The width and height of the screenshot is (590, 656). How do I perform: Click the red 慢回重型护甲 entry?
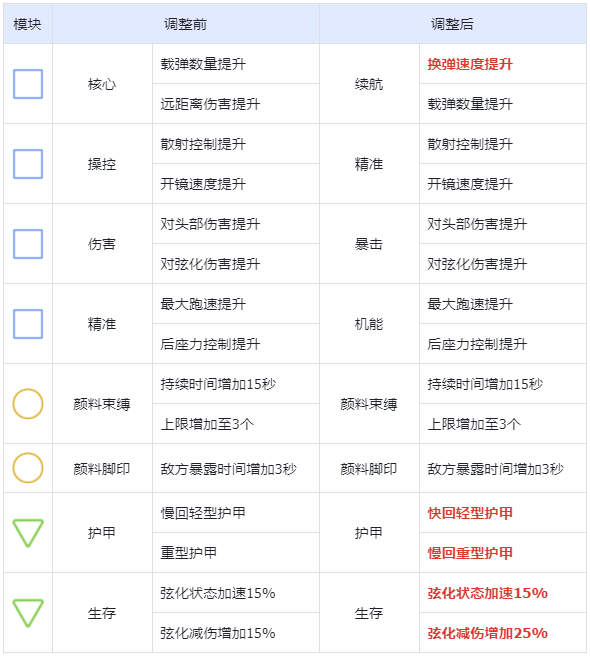point(470,553)
